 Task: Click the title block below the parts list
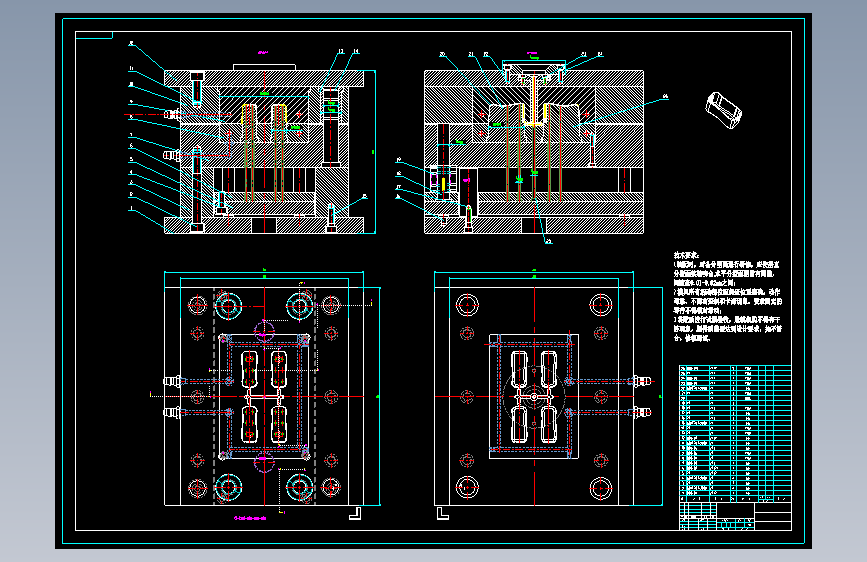pos(735,516)
